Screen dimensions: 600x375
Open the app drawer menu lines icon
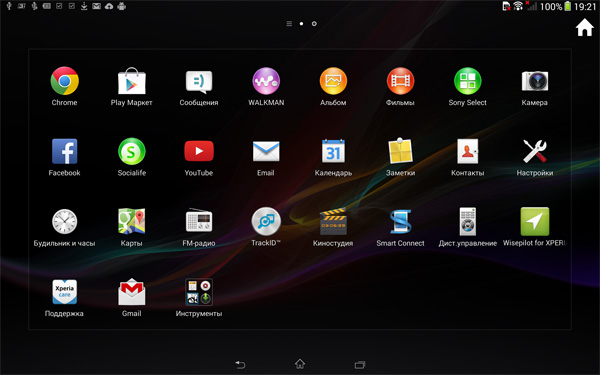(289, 24)
